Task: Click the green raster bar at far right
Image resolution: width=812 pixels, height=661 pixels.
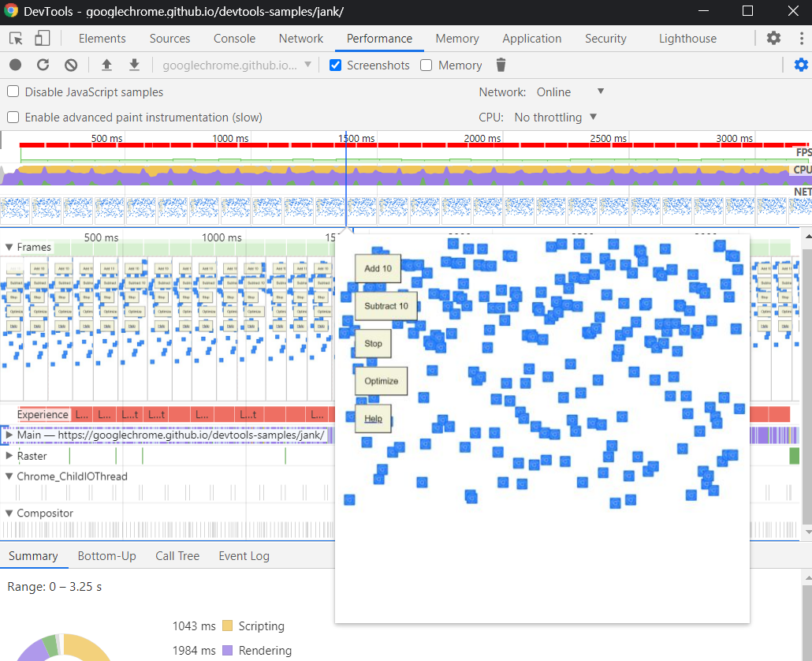Action: [795, 456]
